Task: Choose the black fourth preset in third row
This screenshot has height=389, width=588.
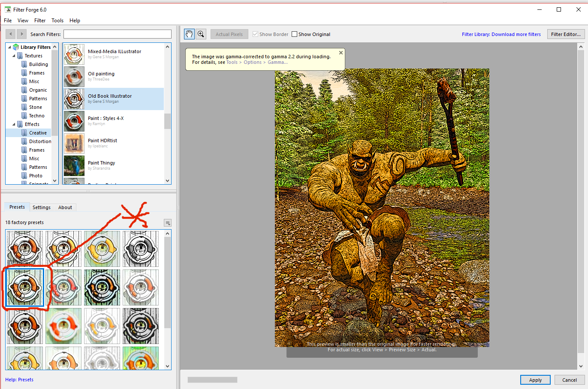Action: pyautogui.click(x=141, y=326)
